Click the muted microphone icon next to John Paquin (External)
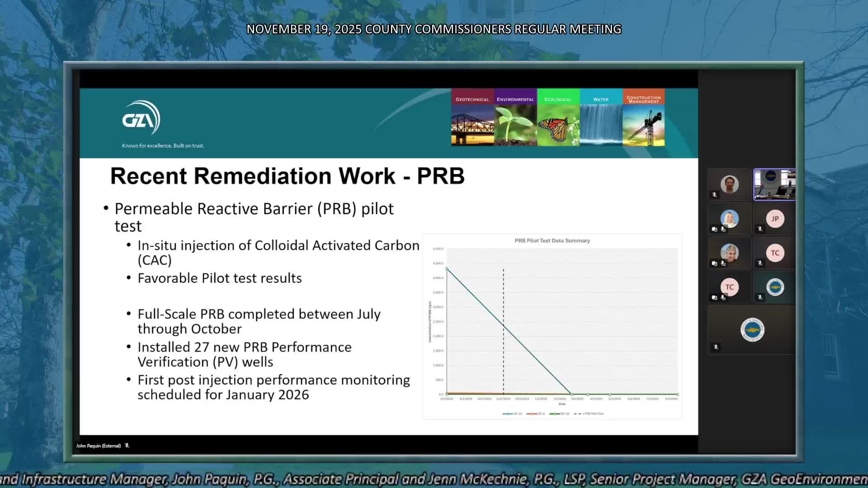 point(127,446)
